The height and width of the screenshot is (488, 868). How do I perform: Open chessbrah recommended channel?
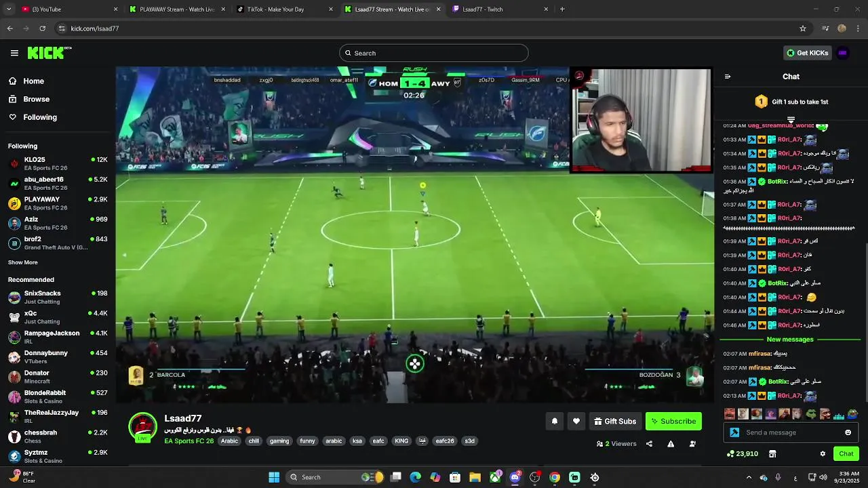click(58, 436)
